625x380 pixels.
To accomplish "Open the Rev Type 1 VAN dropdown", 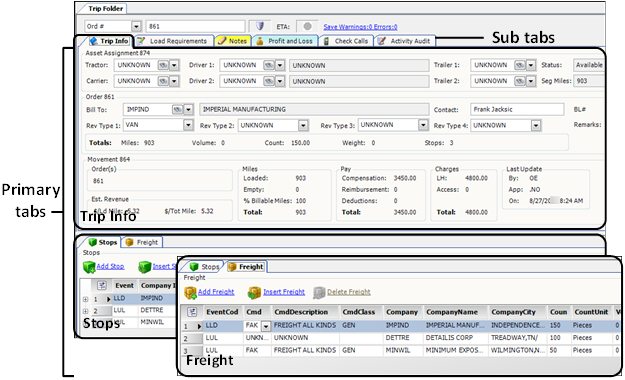I will click(189, 125).
